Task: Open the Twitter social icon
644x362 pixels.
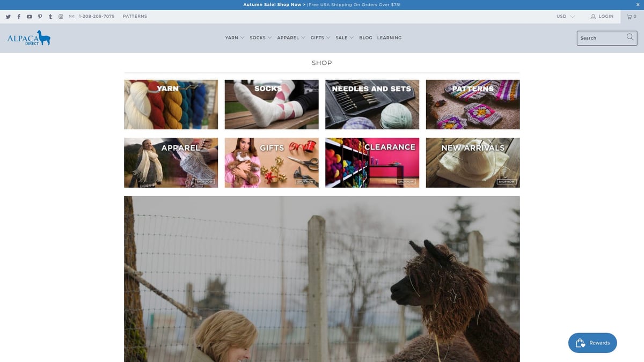Action: tap(8, 17)
